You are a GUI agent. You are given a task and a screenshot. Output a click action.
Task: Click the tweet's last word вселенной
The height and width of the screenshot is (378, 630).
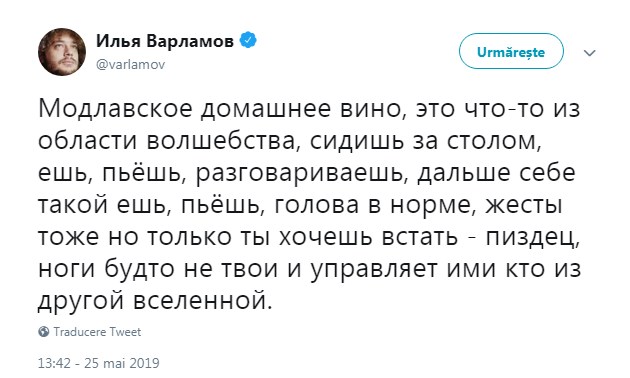202,301
